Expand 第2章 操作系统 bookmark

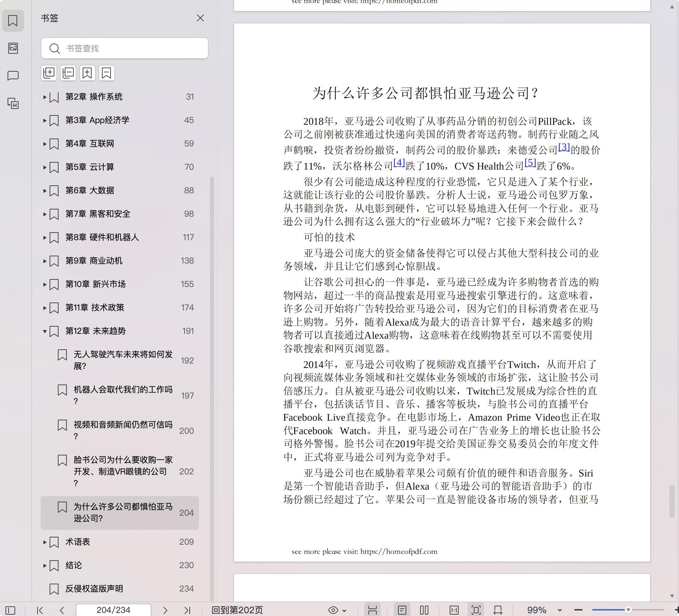tap(45, 97)
